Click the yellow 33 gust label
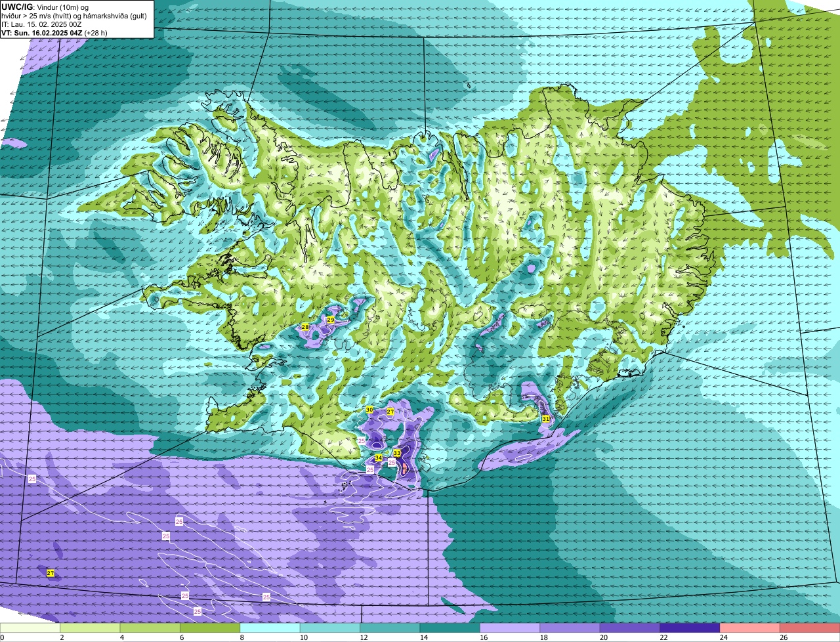The height and width of the screenshot is (642, 840). coord(397,453)
